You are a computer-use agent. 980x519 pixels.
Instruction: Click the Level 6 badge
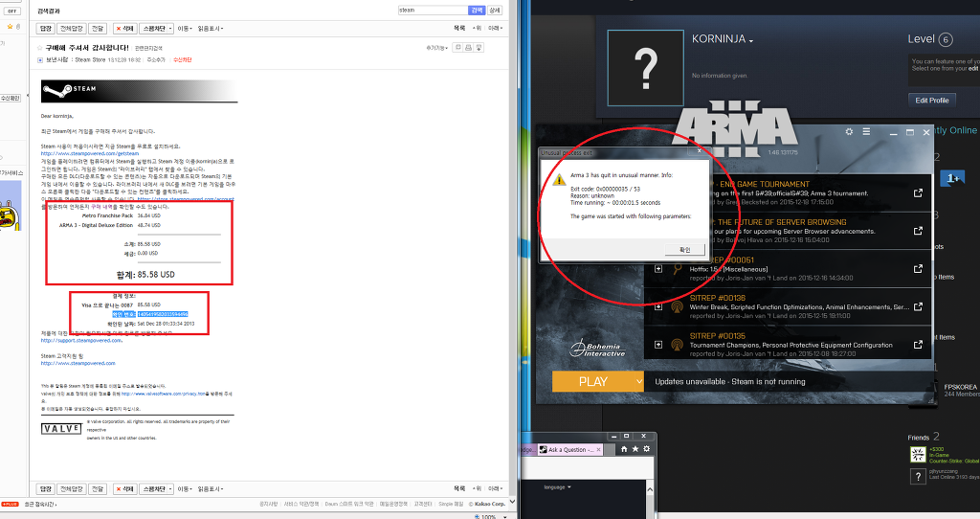click(x=946, y=40)
